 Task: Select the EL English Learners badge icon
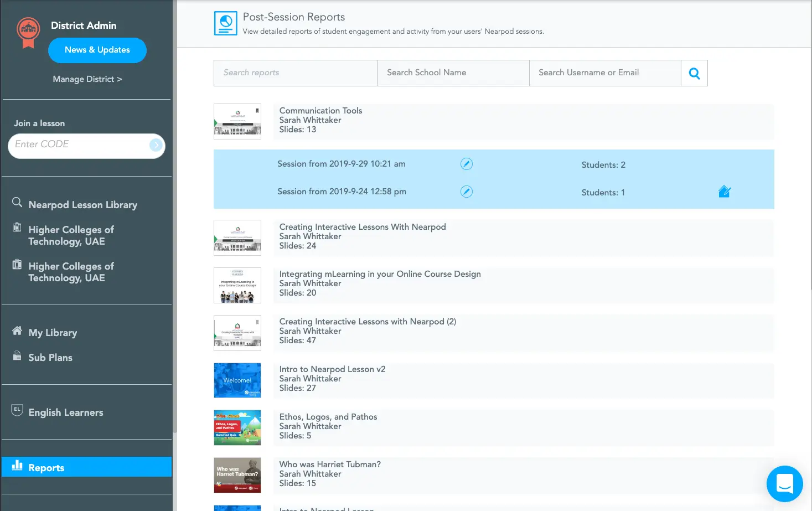(x=16, y=410)
